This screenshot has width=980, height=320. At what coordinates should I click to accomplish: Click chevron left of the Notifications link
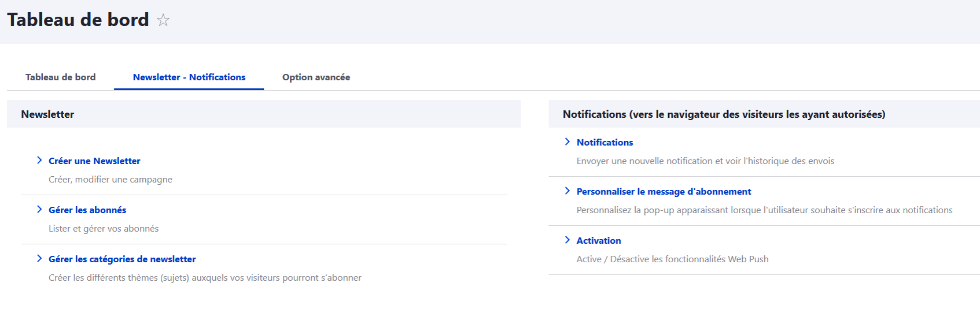[x=568, y=142]
